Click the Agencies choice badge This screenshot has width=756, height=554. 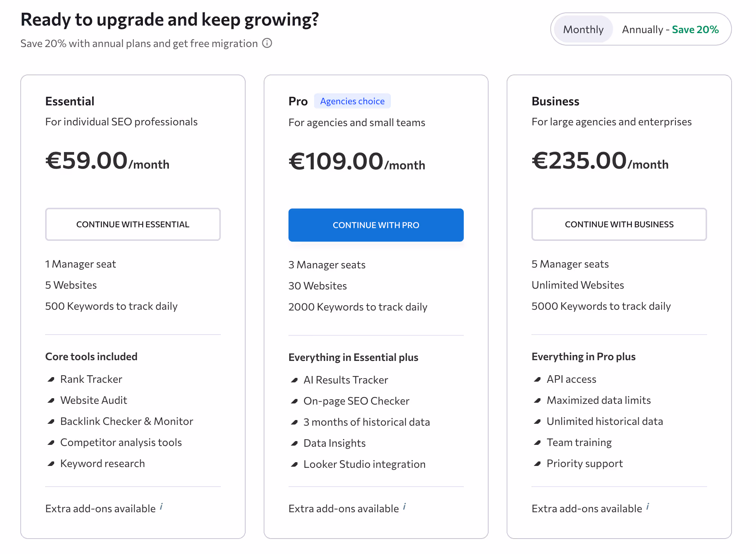[352, 101]
